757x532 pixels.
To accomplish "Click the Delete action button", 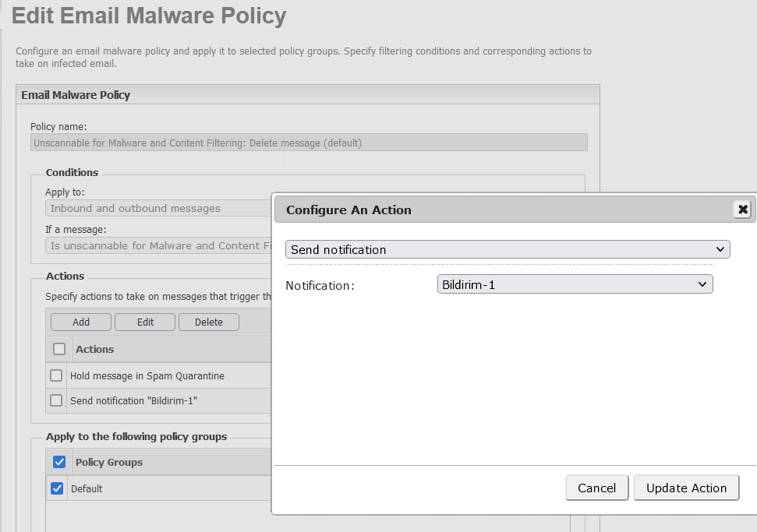I will click(208, 322).
